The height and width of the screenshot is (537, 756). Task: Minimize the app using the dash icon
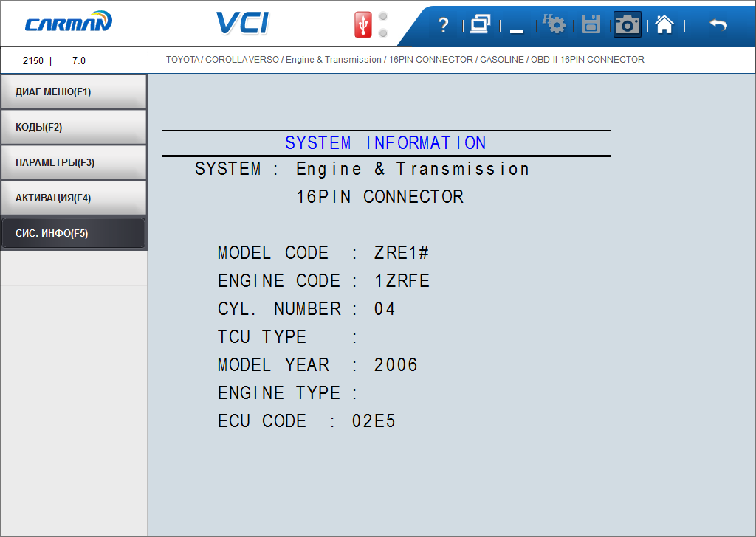coord(517,31)
